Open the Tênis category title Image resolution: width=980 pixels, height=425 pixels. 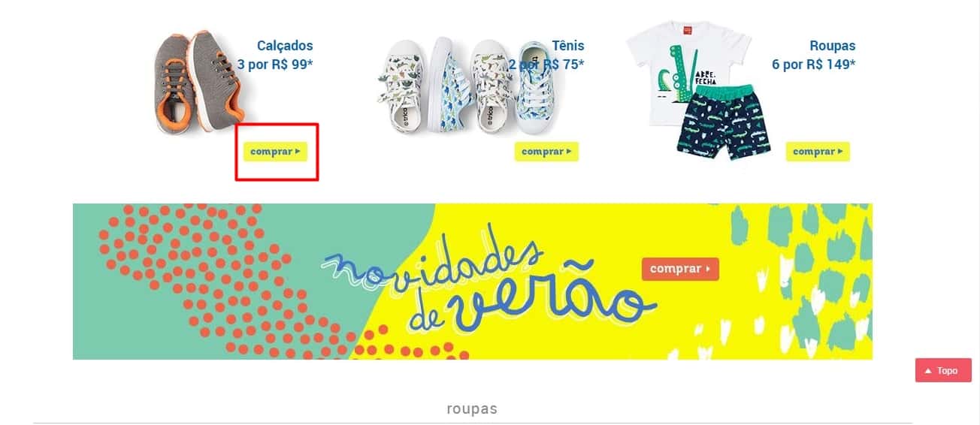568,46
